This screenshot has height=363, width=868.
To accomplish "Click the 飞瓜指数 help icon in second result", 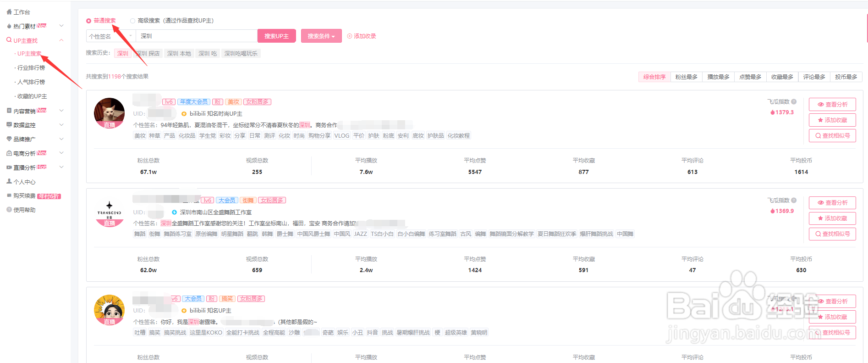I will click(794, 201).
